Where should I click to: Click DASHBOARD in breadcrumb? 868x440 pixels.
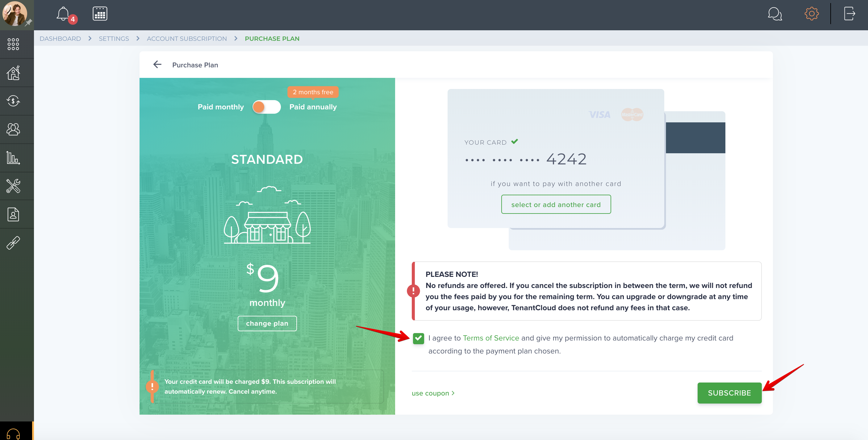click(60, 38)
